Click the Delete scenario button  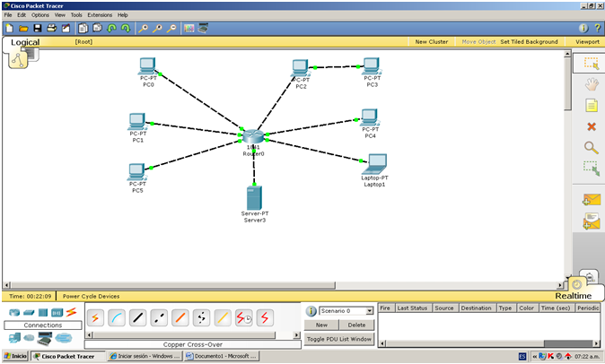tap(356, 325)
